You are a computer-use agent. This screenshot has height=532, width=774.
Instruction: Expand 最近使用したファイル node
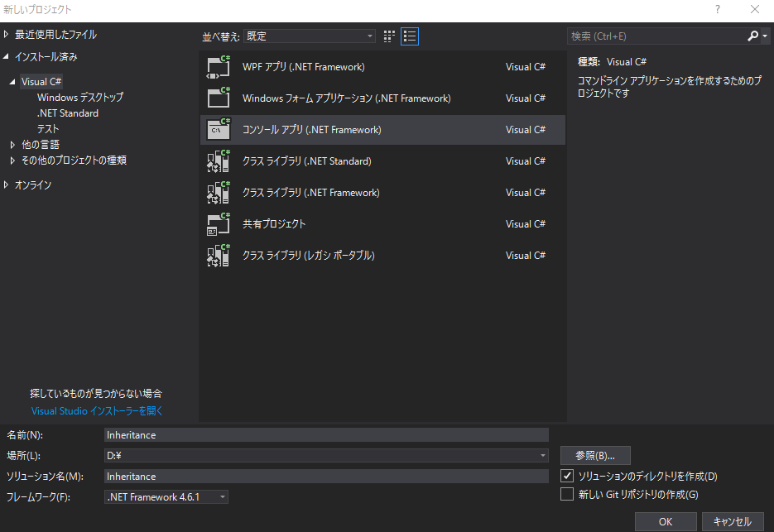click(6, 34)
